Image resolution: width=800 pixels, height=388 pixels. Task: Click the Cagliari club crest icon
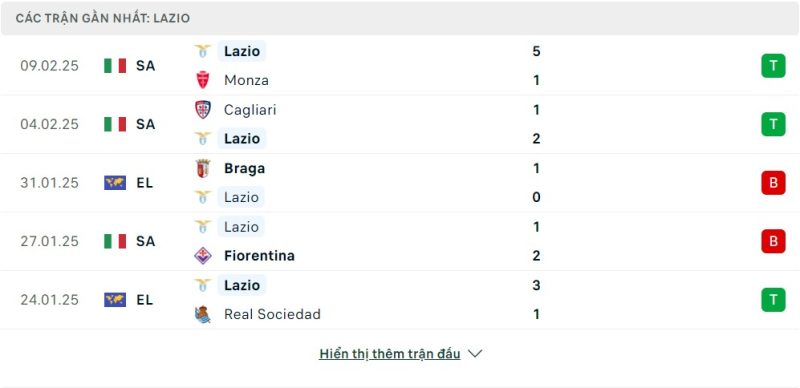[203, 110]
